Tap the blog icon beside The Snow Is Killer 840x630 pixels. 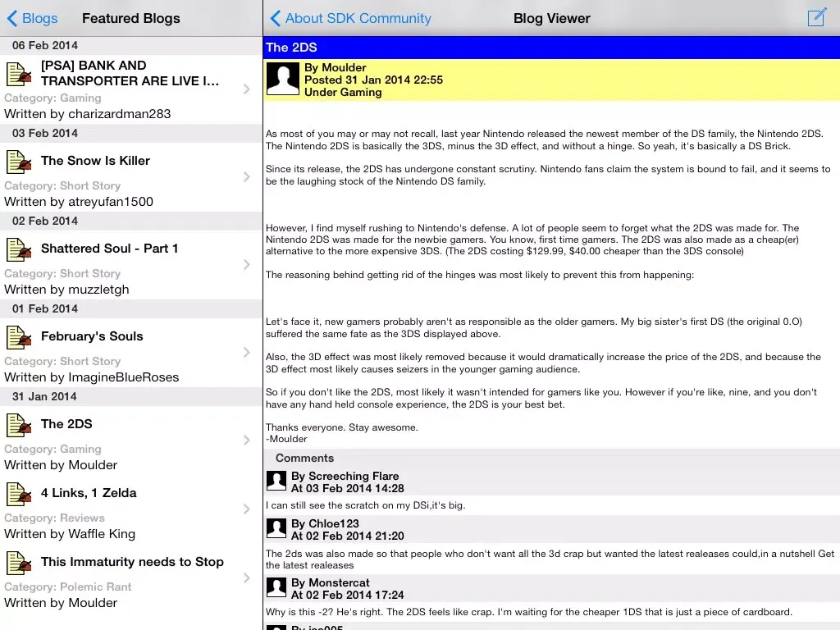[19, 162]
